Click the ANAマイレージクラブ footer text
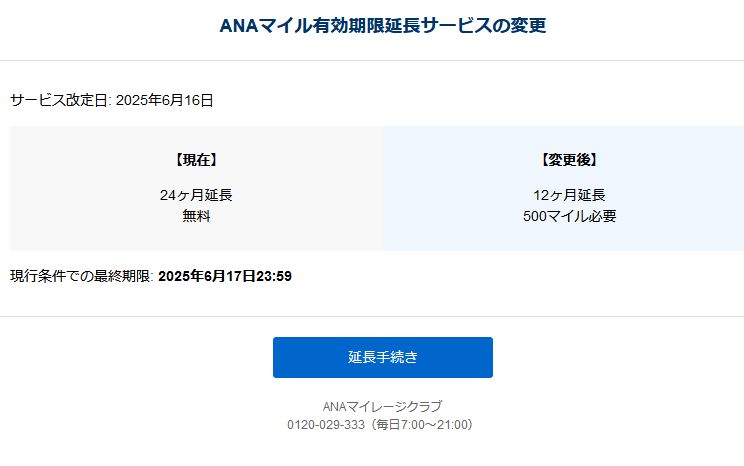744x466 pixels. [x=382, y=406]
